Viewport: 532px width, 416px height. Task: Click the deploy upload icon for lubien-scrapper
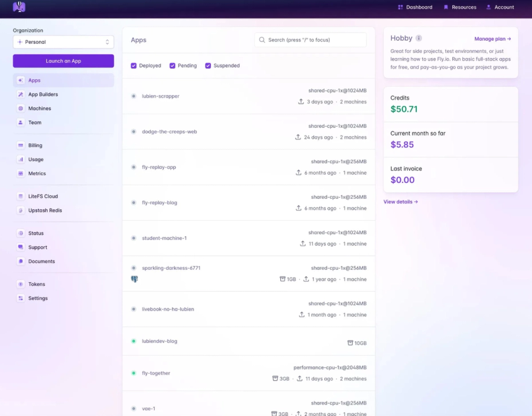[x=301, y=102]
